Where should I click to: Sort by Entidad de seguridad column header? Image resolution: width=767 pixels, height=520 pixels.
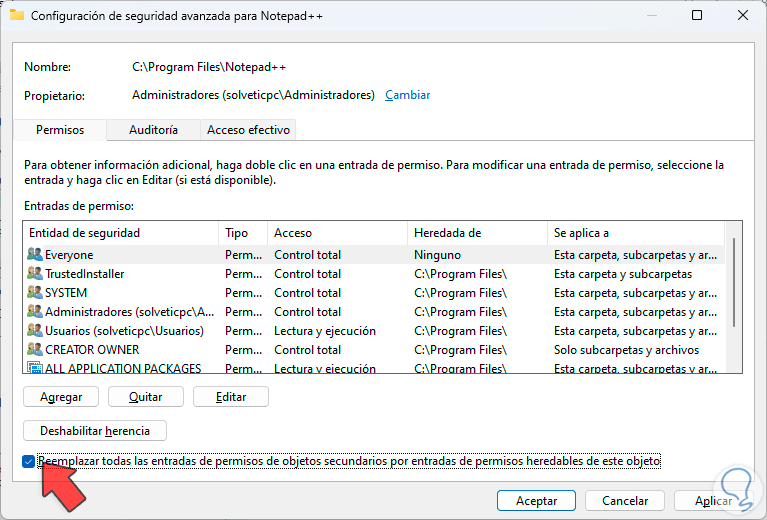point(120,233)
